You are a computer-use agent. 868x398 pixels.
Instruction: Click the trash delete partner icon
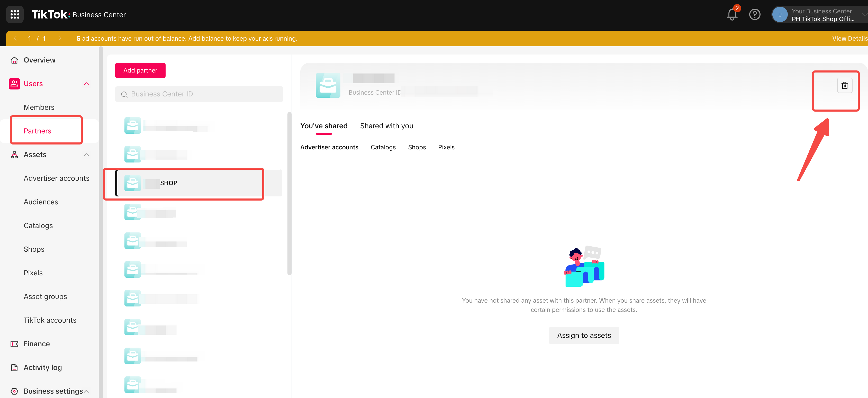coord(844,85)
